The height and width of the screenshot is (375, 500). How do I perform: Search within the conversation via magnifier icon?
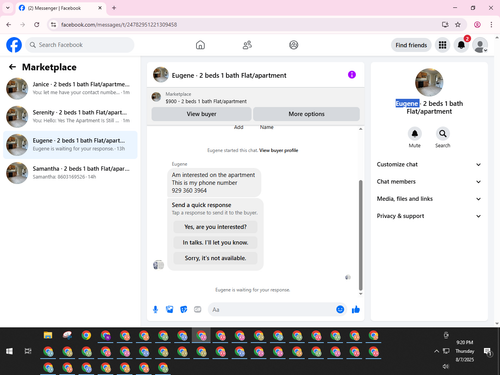[442, 134]
